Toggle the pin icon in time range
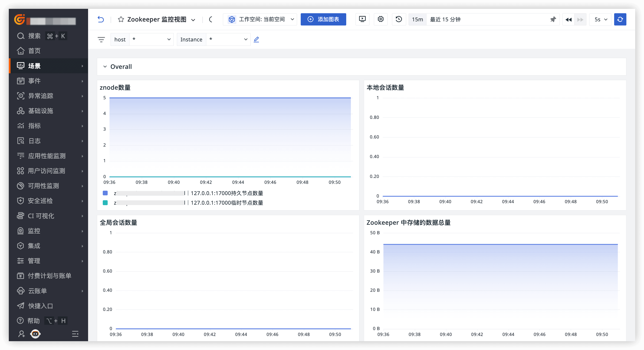 click(553, 19)
